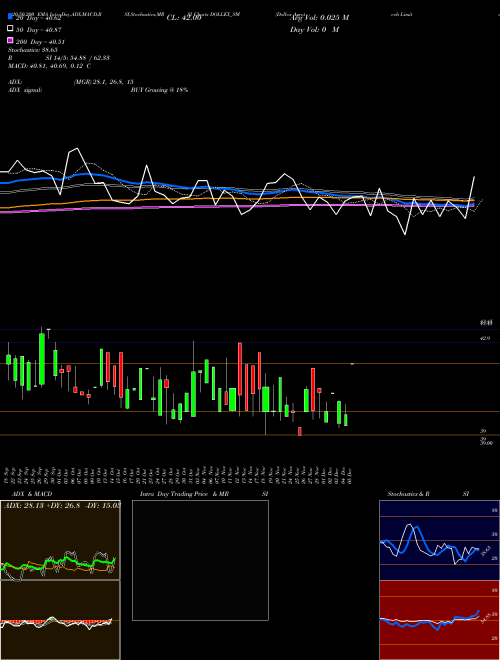Viewport: 500px width, 660px height.
Task: Click the empty Intra Day Trading Price chart box
Action: click(200, 560)
